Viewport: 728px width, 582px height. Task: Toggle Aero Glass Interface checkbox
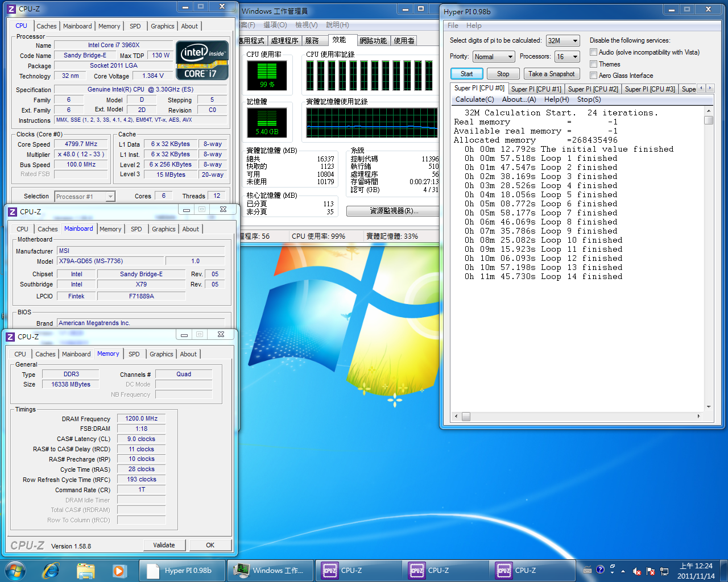click(x=593, y=76)
